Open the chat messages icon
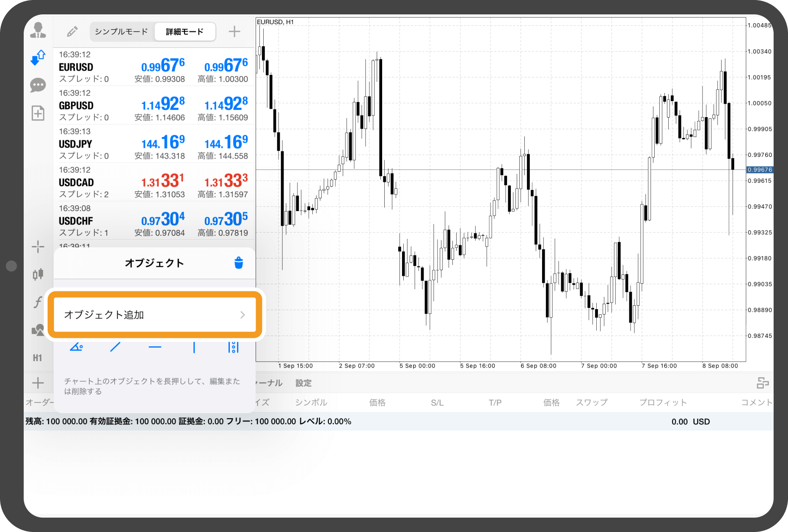 tap(38, 85)
